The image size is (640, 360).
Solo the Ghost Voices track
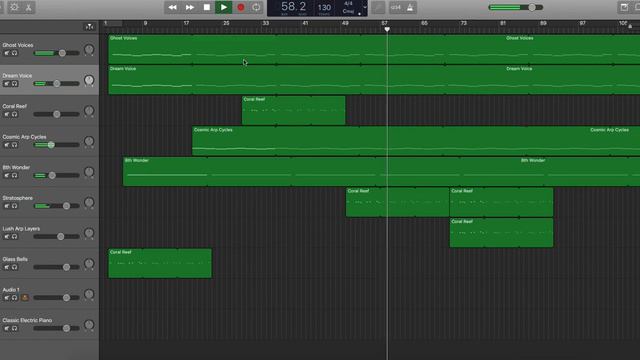14,53
